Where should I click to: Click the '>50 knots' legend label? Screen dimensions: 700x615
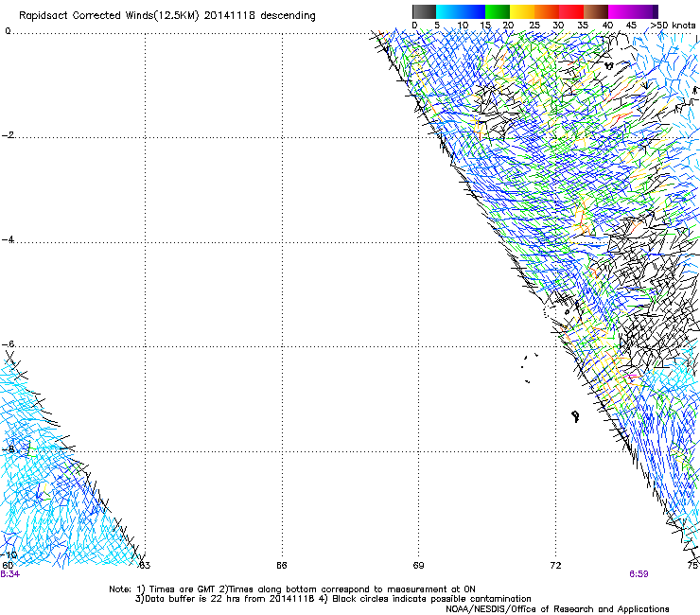[673, 26]
